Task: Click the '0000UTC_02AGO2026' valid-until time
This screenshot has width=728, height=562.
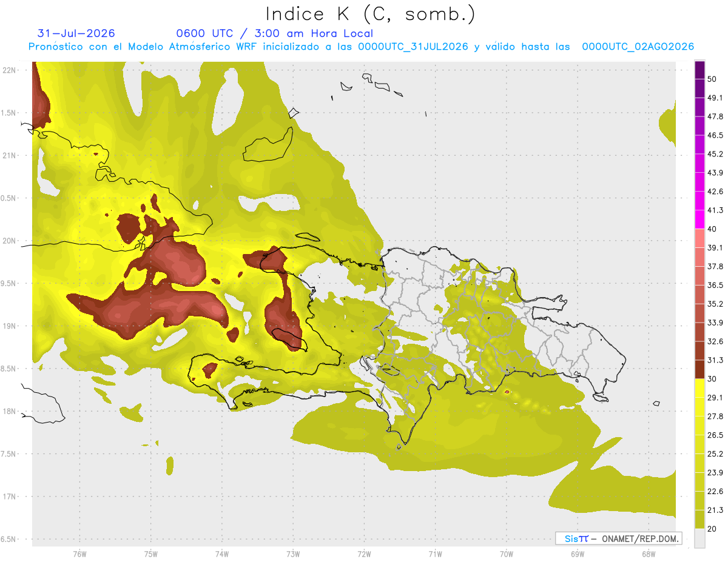Action: (638, 47)
